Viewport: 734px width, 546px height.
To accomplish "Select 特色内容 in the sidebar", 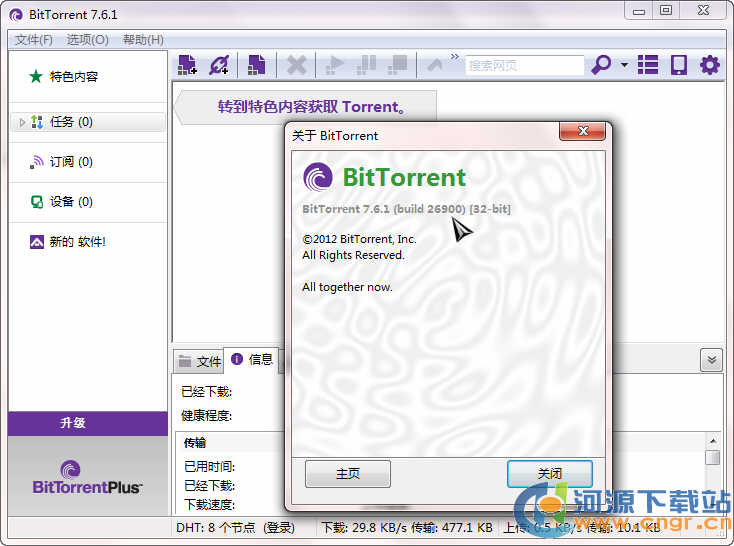I will click(73, 76).
